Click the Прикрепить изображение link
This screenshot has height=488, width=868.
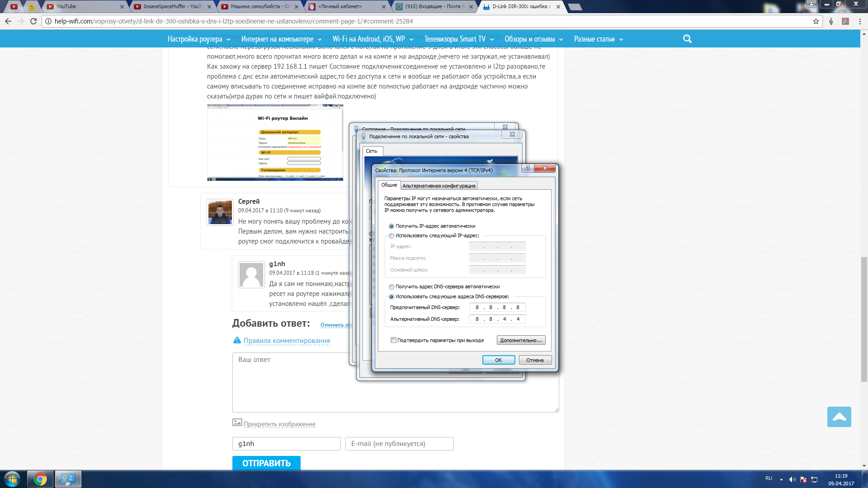coord(279,424)
